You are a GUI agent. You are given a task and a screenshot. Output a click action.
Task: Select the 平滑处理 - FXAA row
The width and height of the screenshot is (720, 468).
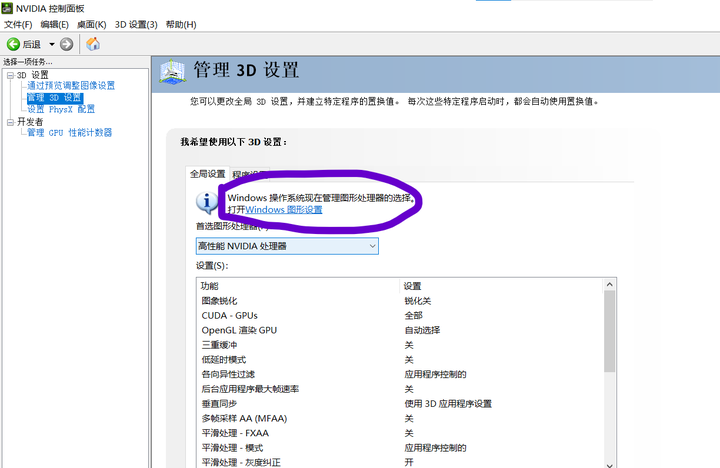click(x=399, y=433)
